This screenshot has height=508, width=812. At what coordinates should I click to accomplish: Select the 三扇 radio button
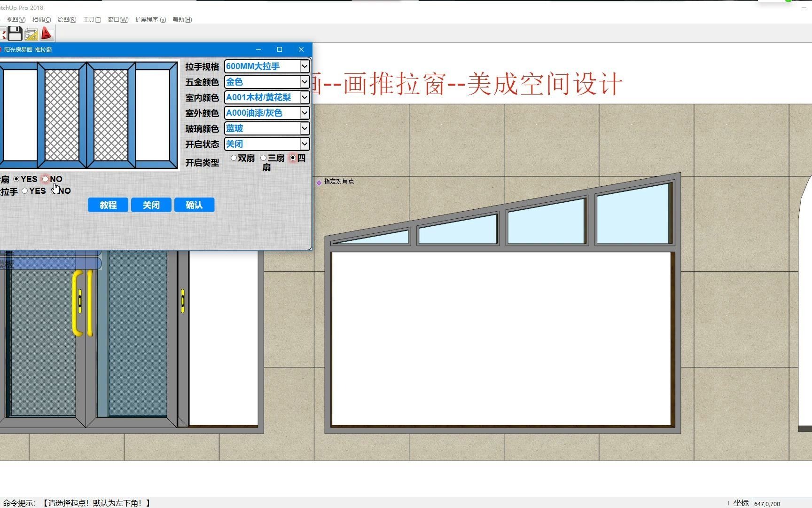[263, 158]
